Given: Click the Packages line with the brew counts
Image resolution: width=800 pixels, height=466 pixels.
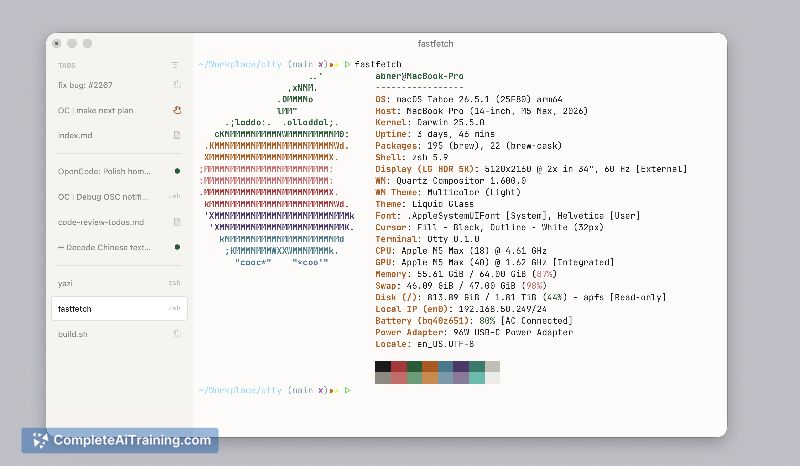Looking at the screenshot, I should (x=468, y=146).
